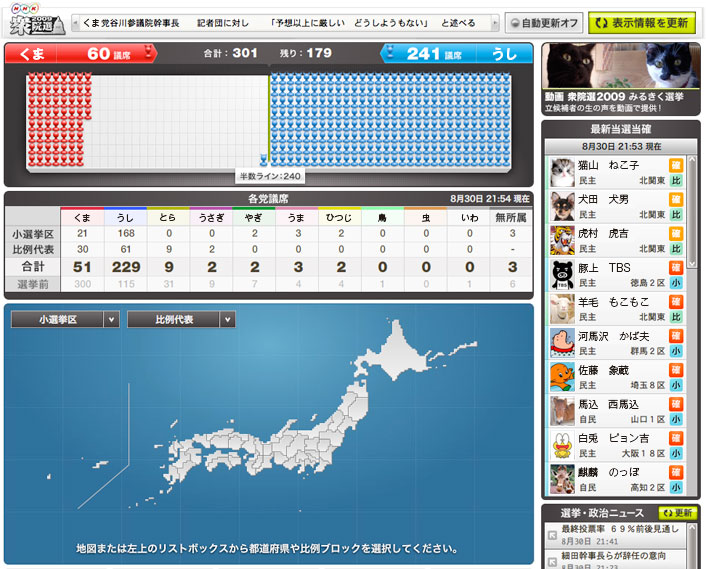Viewport: 706px width, 569px height.
Task: Click the 虎村 虎吉 tiger icon
Action: click(x=562, y=240)
